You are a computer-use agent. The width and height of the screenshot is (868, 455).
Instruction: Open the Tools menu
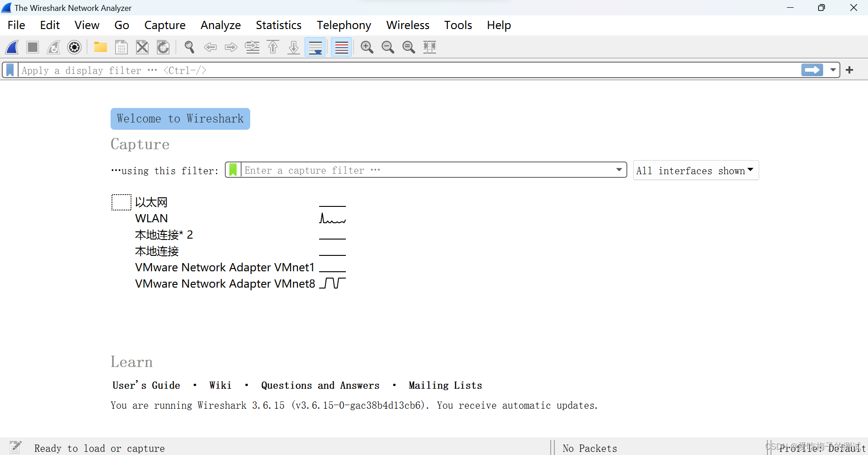click(x=458, y=25)
